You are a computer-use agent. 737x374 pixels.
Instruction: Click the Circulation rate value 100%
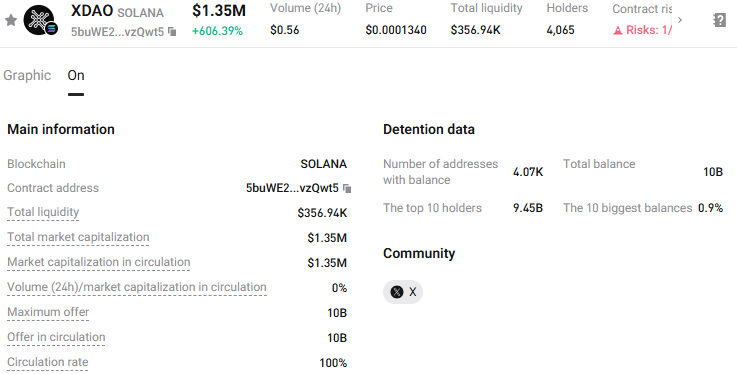pos(333,363)
